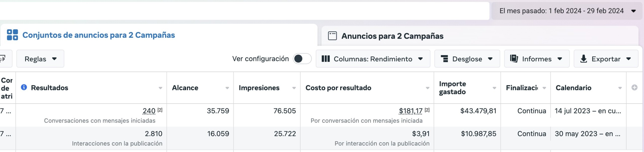
Task: Open Calendario column sort menu
Action: (x=620, y=88)
